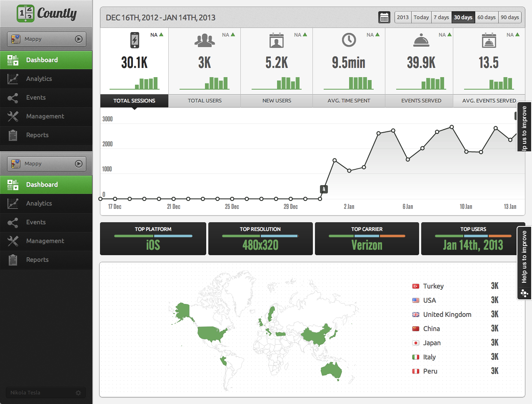The width and height of the screenshot is (532, 404).
Task: Select the Today time range
Action: [421, 18]
